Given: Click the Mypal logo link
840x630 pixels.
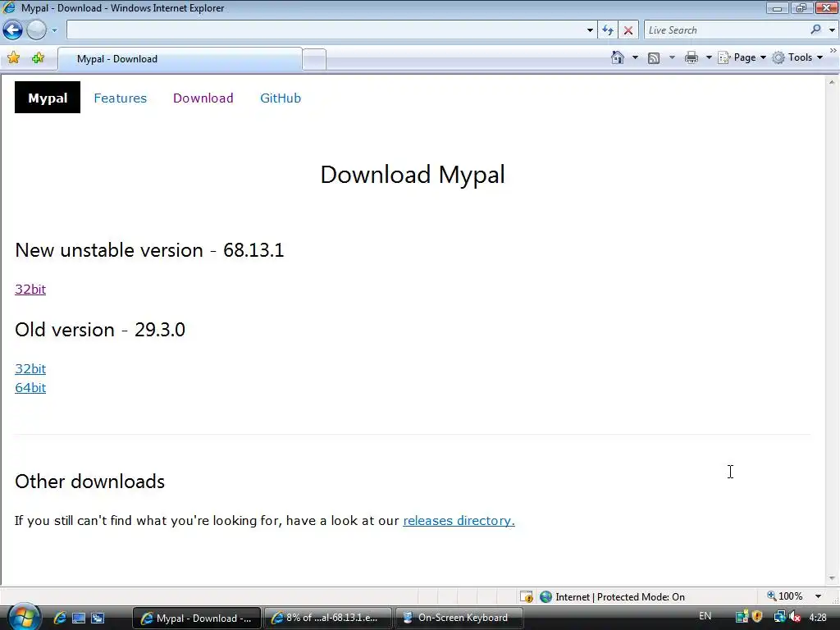Looking at the screenshot, I should [48, 98].
